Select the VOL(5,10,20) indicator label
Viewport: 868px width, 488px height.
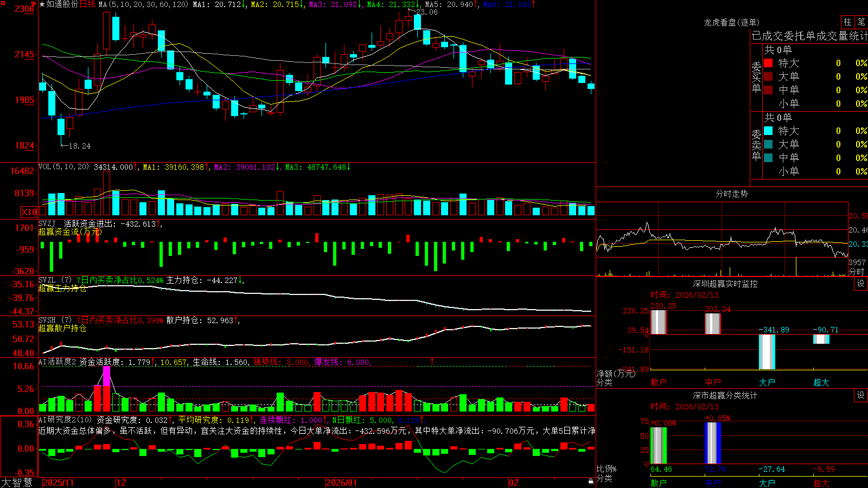pos(63,167)
